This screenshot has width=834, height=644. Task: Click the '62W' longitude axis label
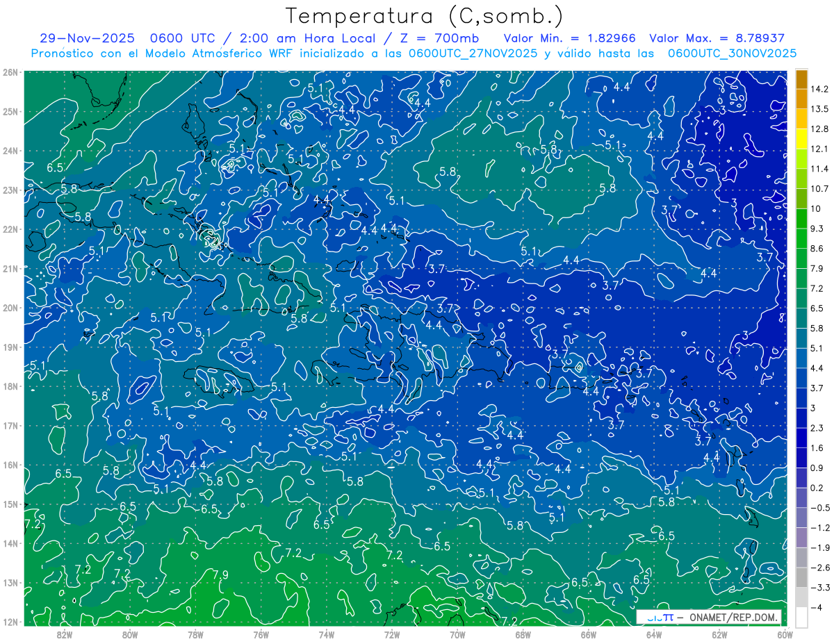pos(719,634)
